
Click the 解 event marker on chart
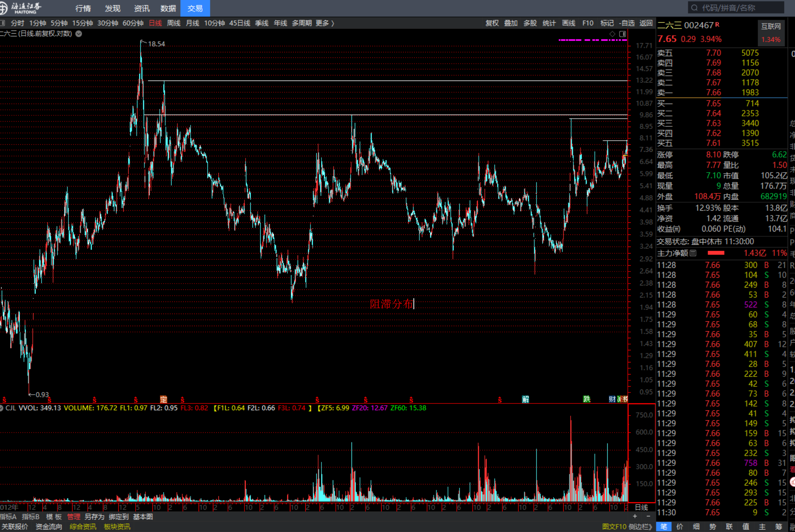pos(526,399)
